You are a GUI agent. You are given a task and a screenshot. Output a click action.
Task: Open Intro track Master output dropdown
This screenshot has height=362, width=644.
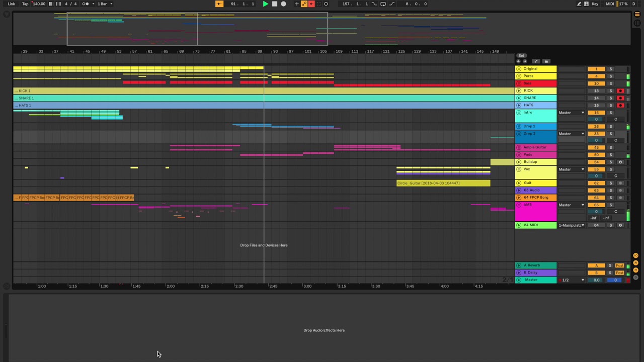click(572, 113)
